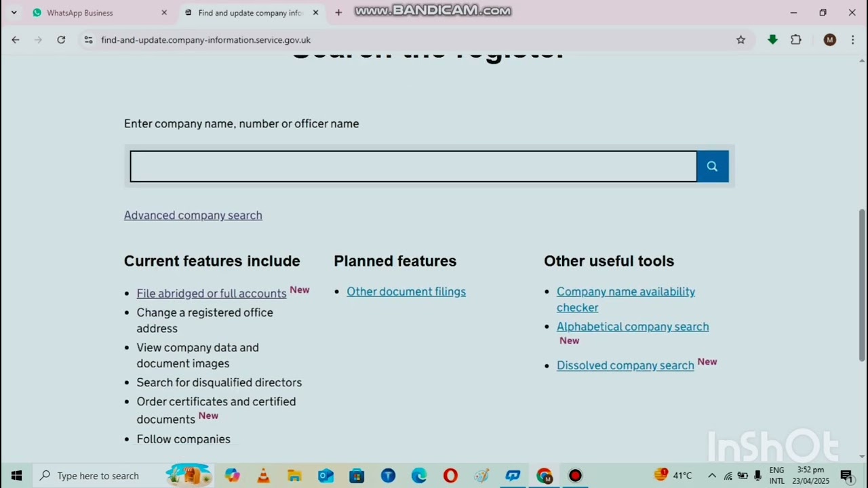Click the page vertical scrollbar thumb
This screenshot has height=488, width=868.
point(862,285)
